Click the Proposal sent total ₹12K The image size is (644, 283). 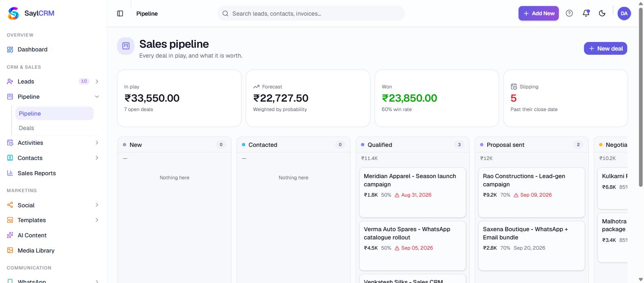487,158
